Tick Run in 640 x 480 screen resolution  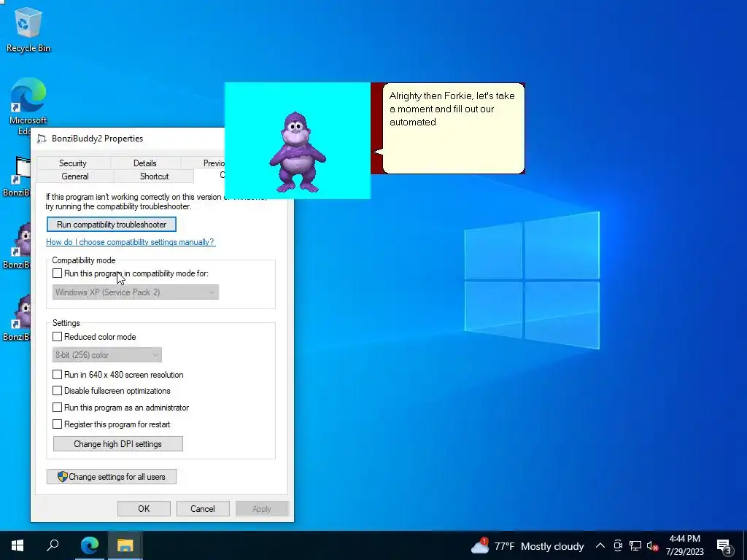(x=57, y=375)
